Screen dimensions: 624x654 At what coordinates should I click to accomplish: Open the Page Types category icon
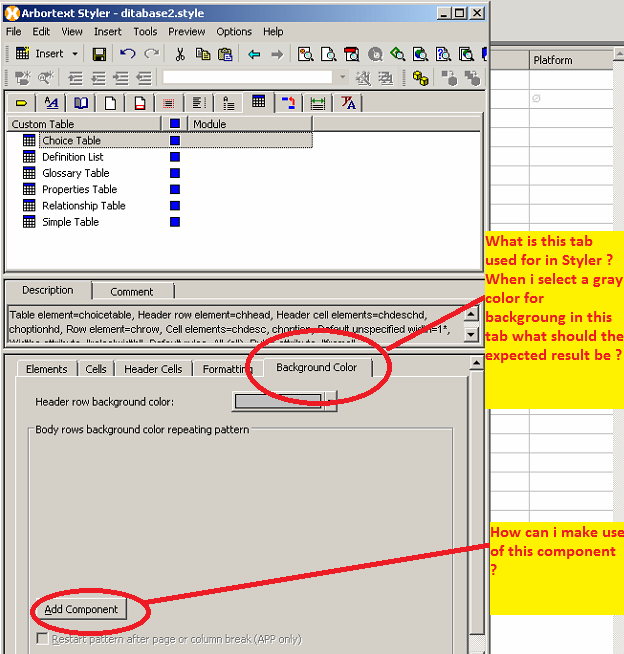click(110, 103)
